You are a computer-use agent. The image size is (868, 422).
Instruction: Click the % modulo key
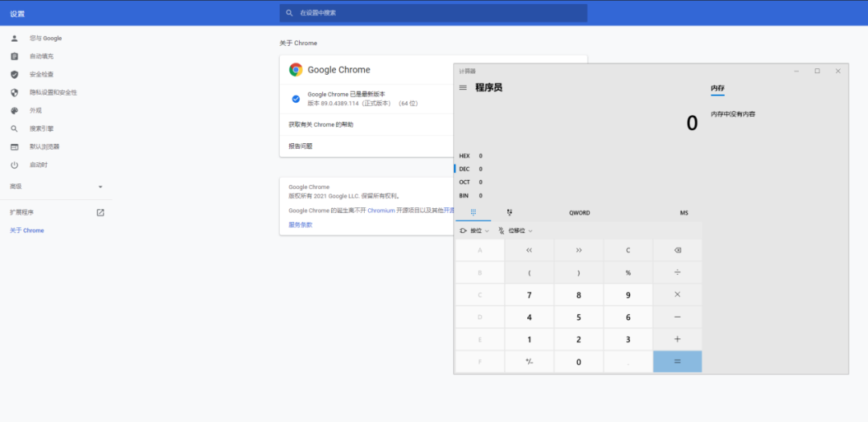628,272
